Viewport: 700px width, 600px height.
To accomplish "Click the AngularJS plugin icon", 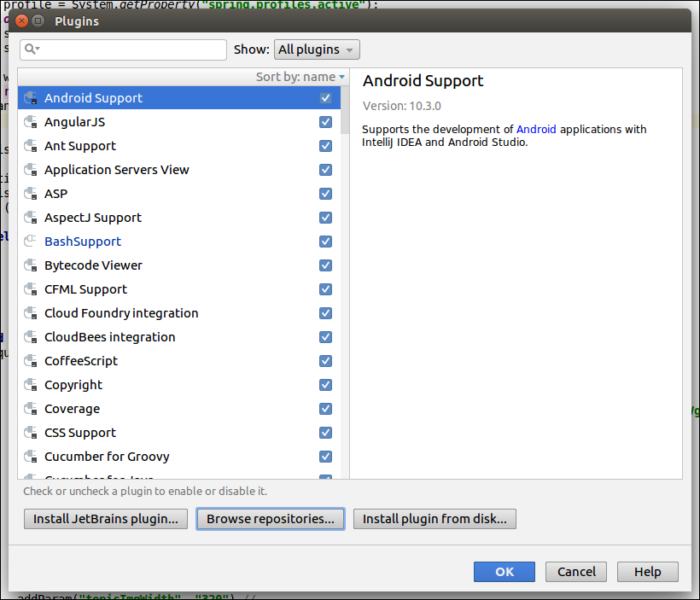I will point(31,122).
